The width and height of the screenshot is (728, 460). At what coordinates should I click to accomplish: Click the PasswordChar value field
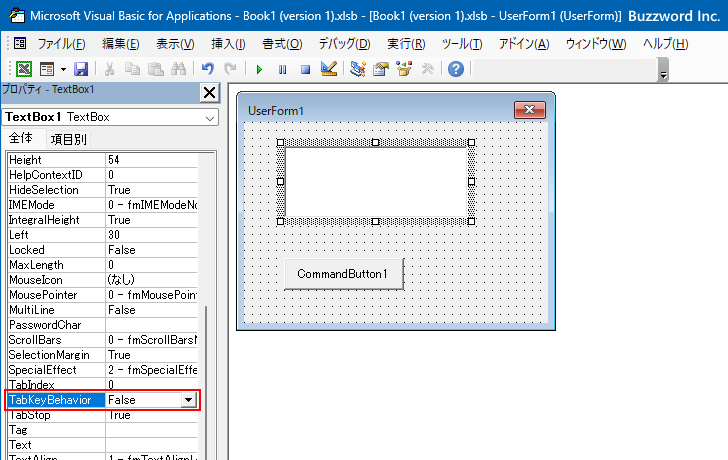[151, 325]
